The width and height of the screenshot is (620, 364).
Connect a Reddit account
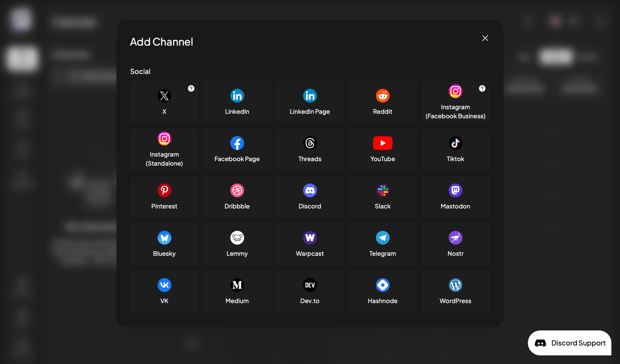[x=382, y=102]
